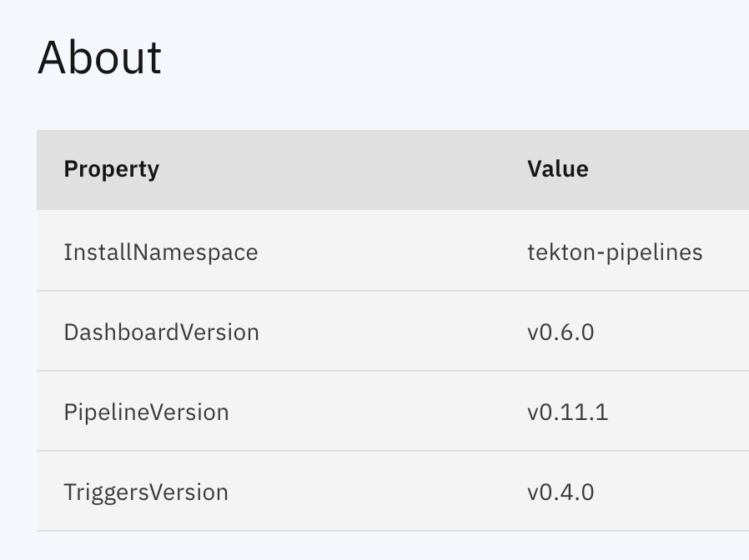Select the DashboardVersion table row
749x560 pixels.
[375, 332]
